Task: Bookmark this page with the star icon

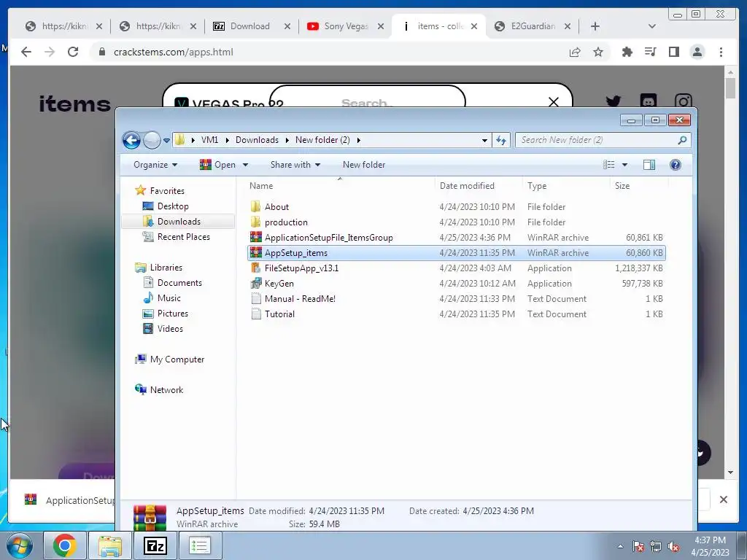Action: [x=598, y=52]
